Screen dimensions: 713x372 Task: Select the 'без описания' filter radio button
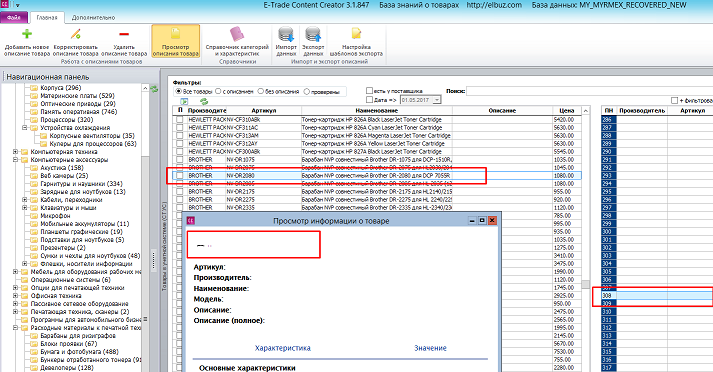pyautogui.click(x=261, y=91)
